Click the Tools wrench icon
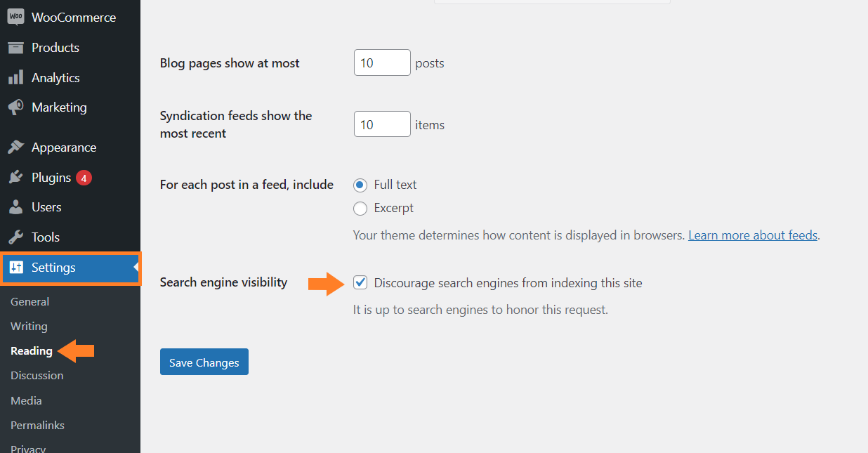868x453 pixels. tap(15, 237)
